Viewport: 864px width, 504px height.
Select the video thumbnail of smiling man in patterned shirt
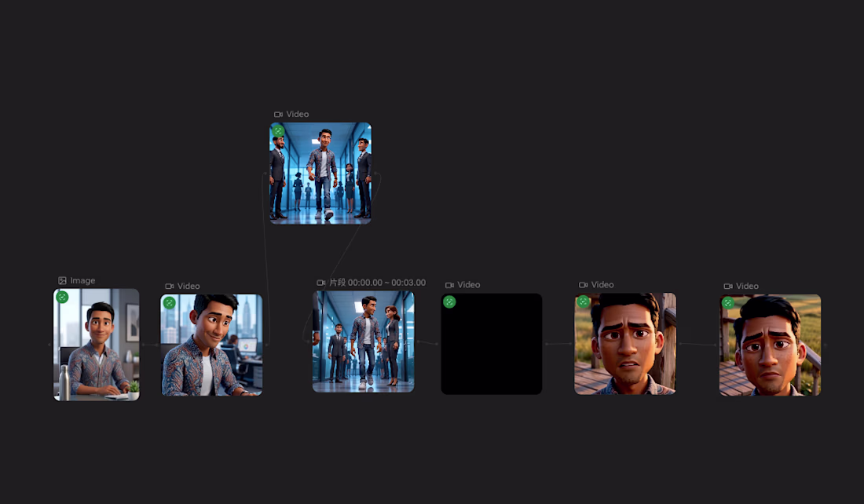(x=211, y=345)
